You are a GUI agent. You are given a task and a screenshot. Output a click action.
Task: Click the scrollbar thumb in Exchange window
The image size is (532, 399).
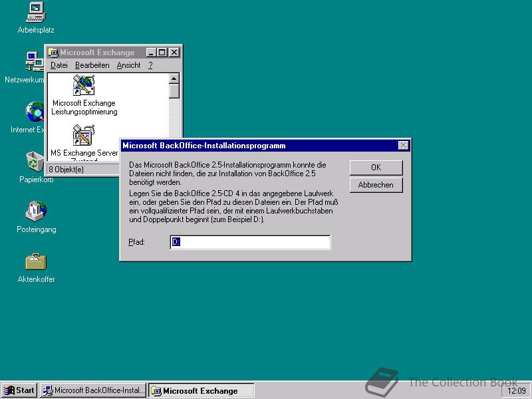click(174, 91)
